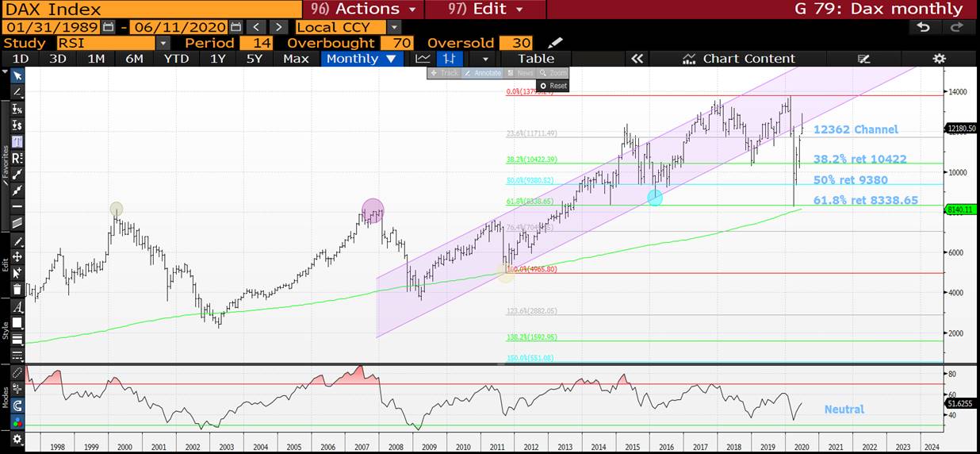Select the 1D range tab

point(21,59)
